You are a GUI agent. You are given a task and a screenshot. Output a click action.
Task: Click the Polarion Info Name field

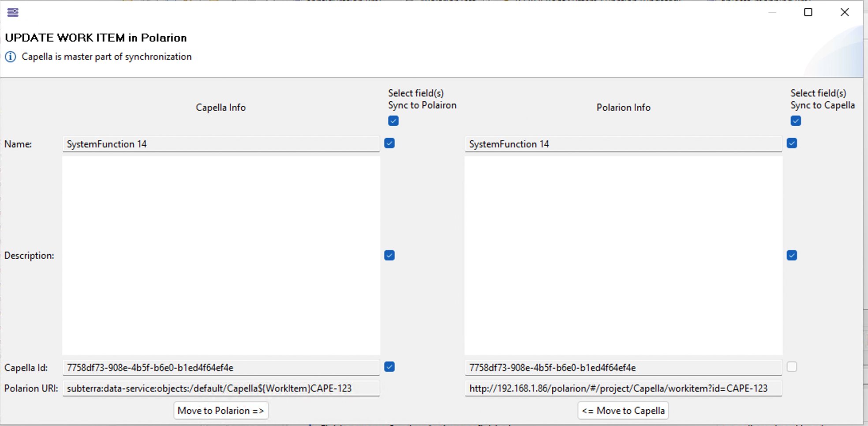[x=623, y=144]
